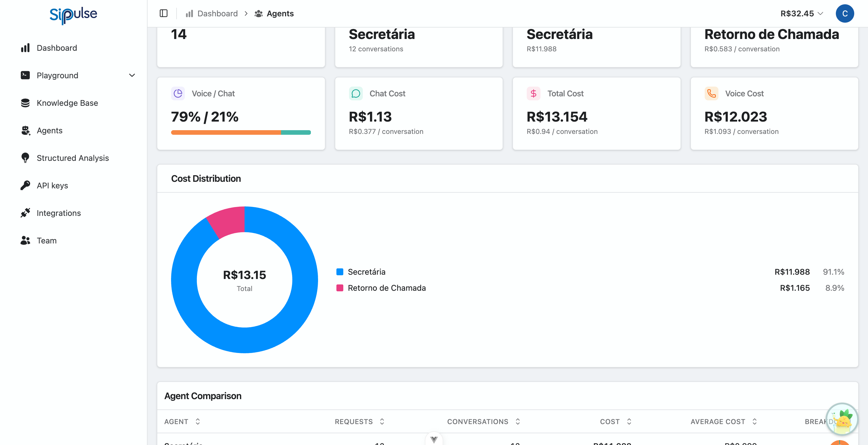Open the API keys page
Viewport: 868px width, 445px height.
[52, 185]
